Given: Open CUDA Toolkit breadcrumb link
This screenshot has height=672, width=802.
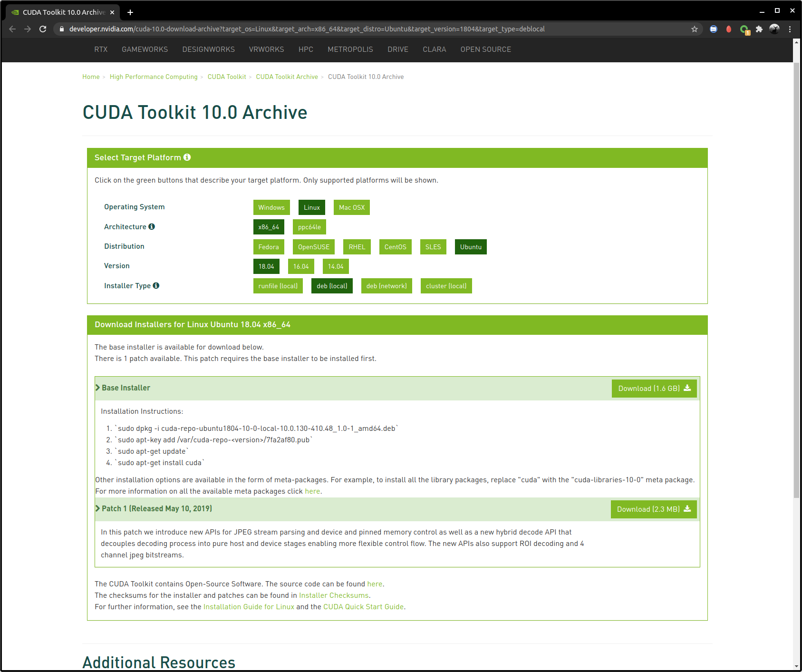Looking at the screenshot, I should point(227,77).
